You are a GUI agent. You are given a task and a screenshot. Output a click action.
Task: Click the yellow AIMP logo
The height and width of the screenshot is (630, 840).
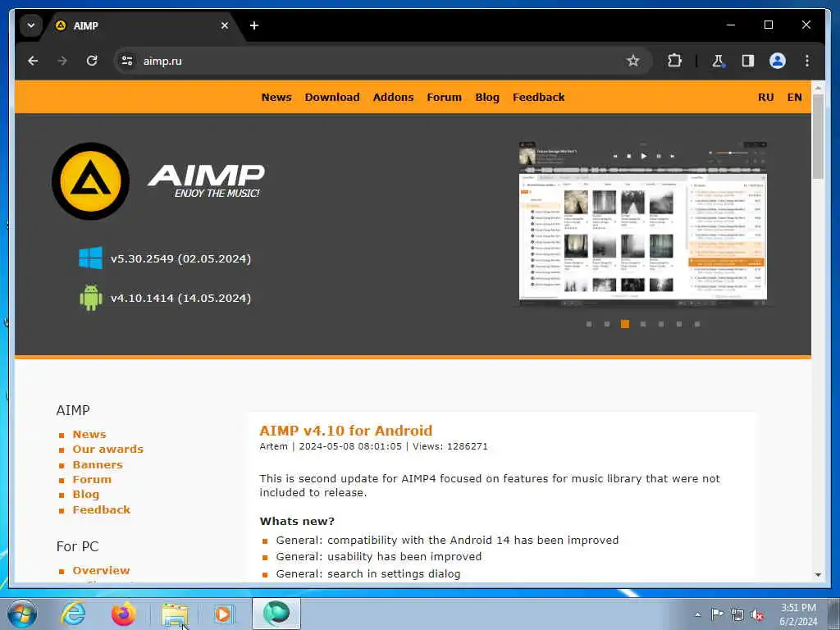pyautogui.click(x=90, y=181)
